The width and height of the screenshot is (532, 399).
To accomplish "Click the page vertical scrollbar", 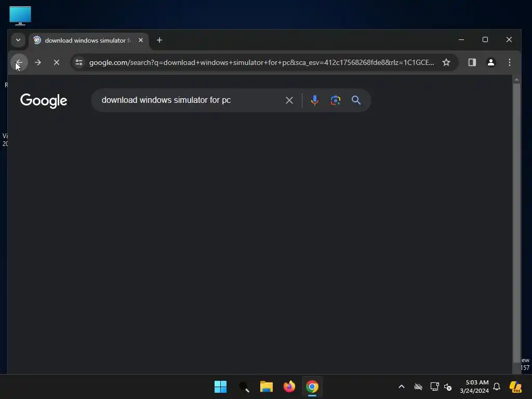I will tap(516, 222).
